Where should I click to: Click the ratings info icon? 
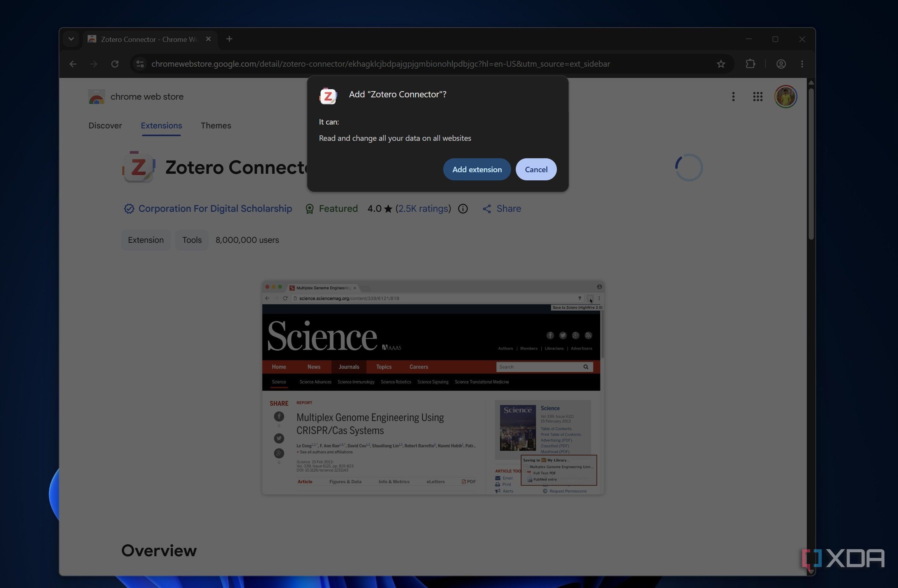point(463,209)
